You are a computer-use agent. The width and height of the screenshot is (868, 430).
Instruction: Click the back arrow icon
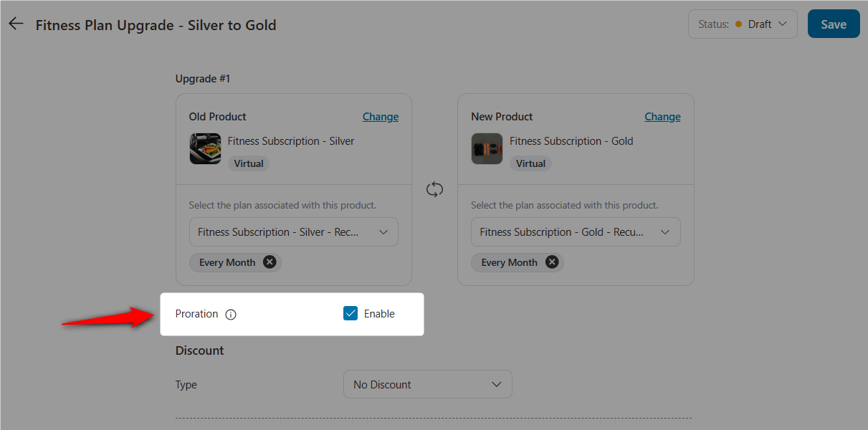16,24
